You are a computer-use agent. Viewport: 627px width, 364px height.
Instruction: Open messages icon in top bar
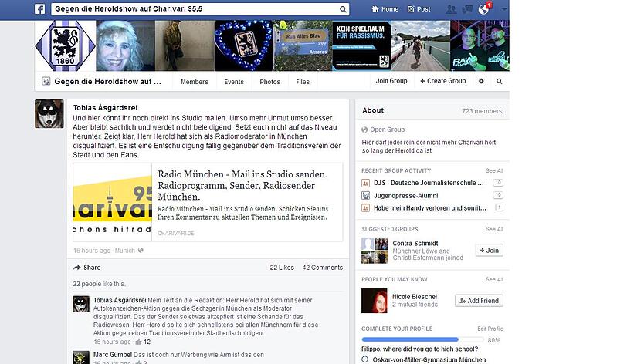coord(467,9)
